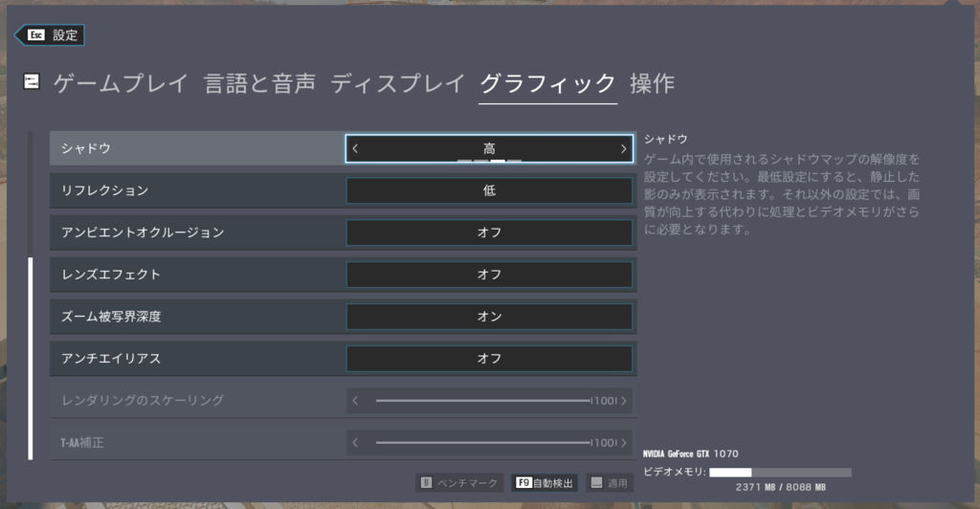Go back using the 設定 back button
Image resolution: width=980 pixels, height=509 pixels.
coord(50,35)
